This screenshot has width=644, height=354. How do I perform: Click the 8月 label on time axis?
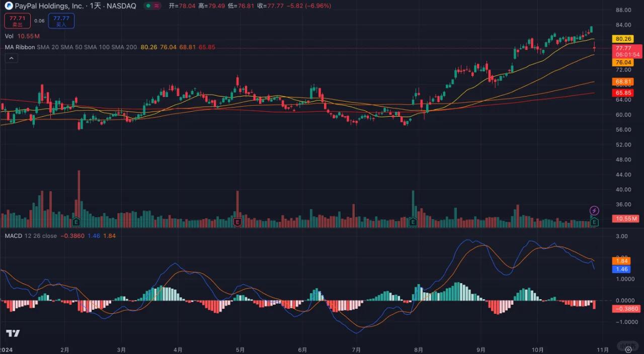(x=419, y=349)
